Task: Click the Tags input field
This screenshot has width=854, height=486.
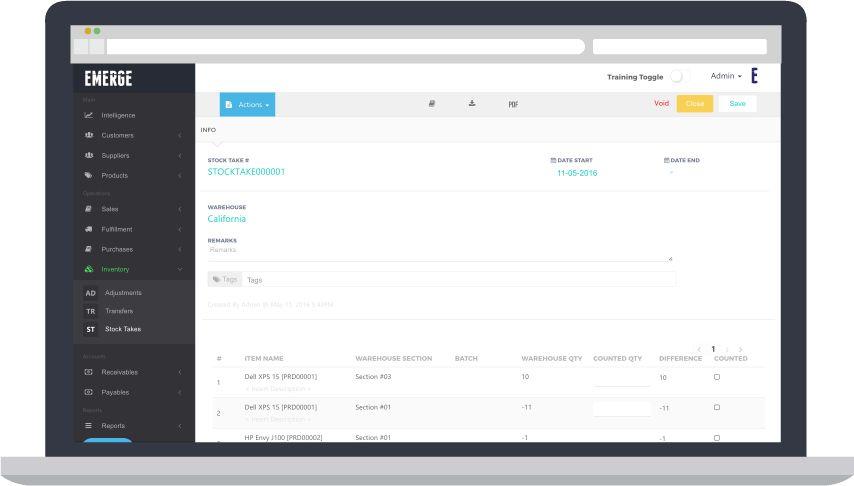Action: pyautogui.click(x=459, y=280)
